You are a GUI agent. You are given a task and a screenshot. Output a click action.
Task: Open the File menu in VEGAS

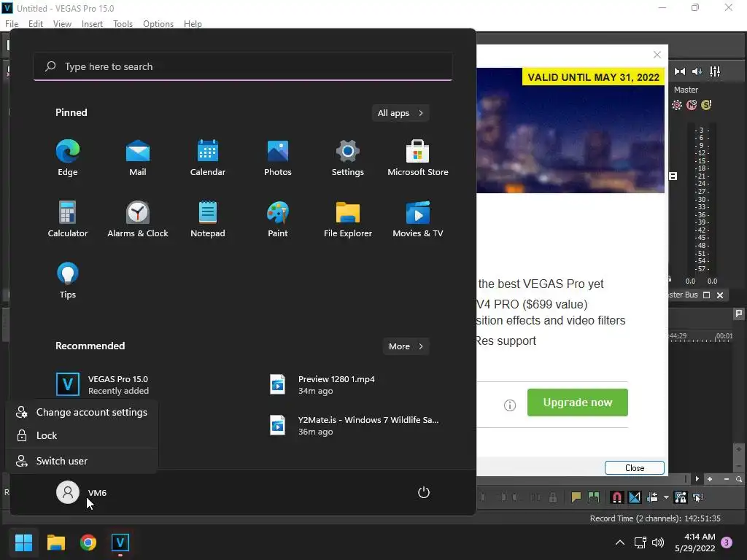click(12, 24)
